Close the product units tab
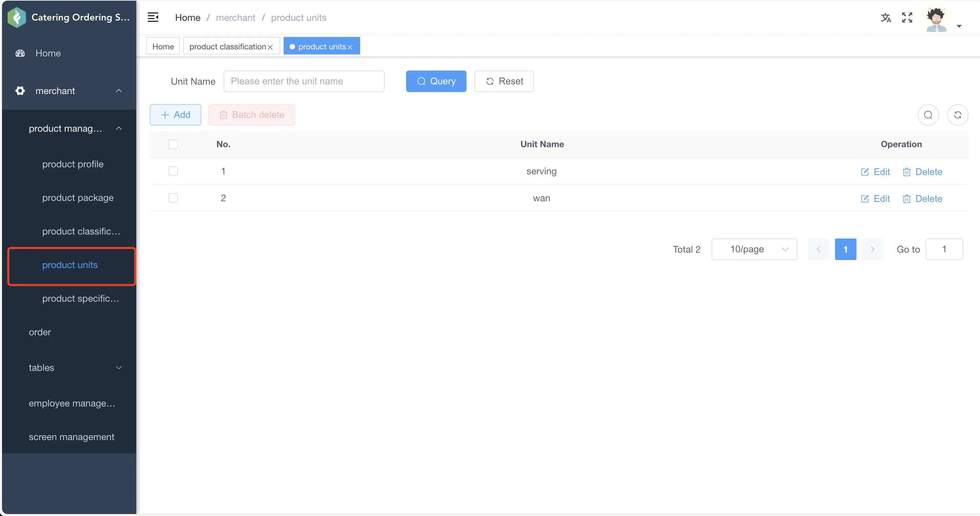Image resolution: width=980 pixels, height=516 pixels. (x=350, y=47)
